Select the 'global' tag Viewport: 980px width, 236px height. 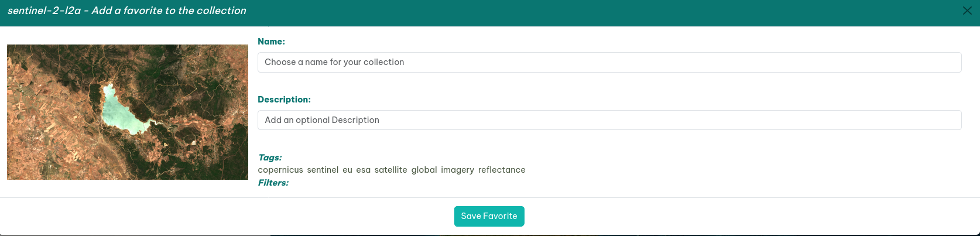click(424, 170)
